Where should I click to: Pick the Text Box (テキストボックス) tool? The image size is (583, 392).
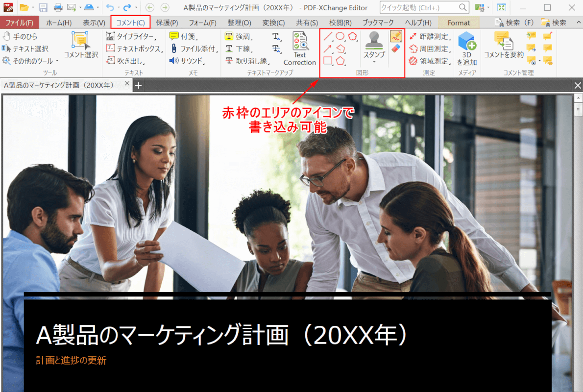click(134, 49)
